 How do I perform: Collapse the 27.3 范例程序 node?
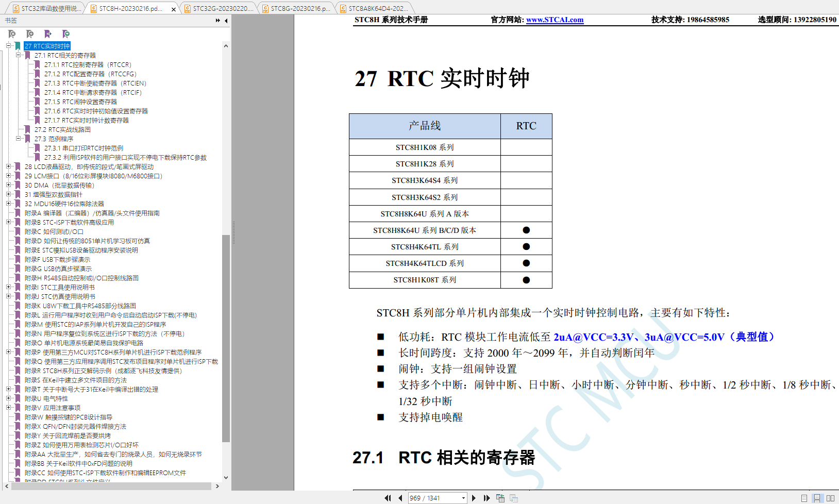pos(18,139)
